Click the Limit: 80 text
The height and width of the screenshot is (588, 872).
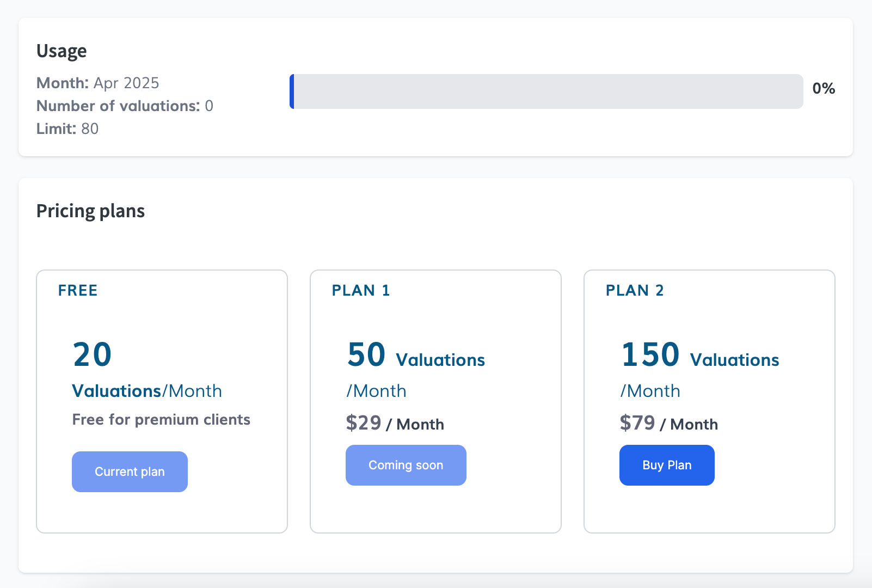tap(67, 129)
